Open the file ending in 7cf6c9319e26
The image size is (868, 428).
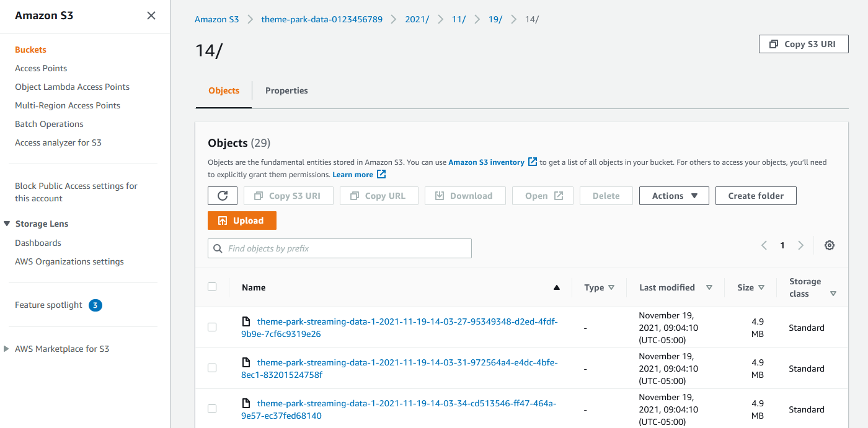coord(399,328)
